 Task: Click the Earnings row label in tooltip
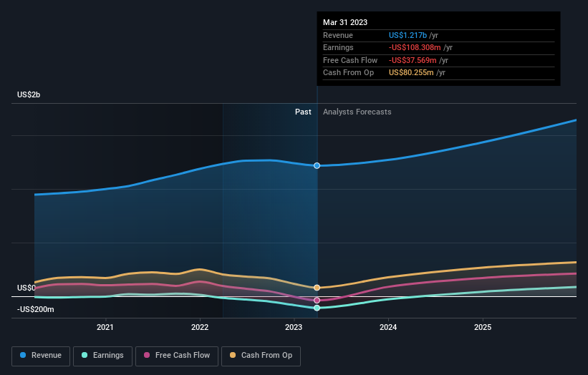point(338,47)
